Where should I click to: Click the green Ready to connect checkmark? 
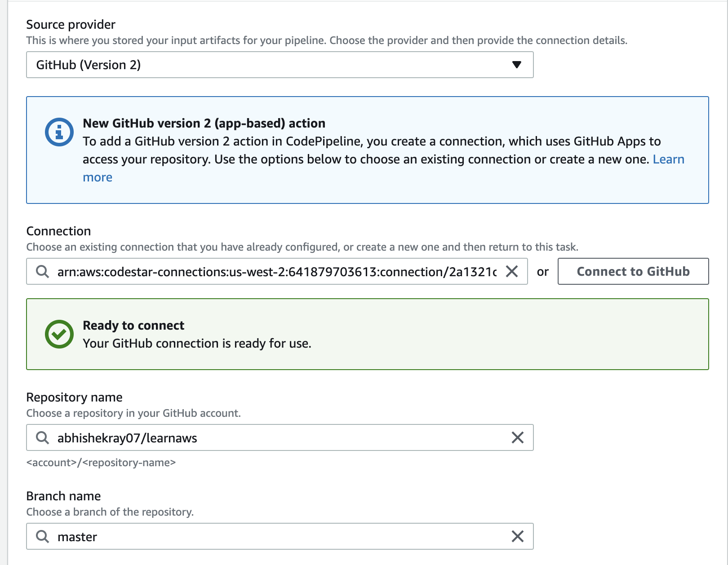(59, 334)
